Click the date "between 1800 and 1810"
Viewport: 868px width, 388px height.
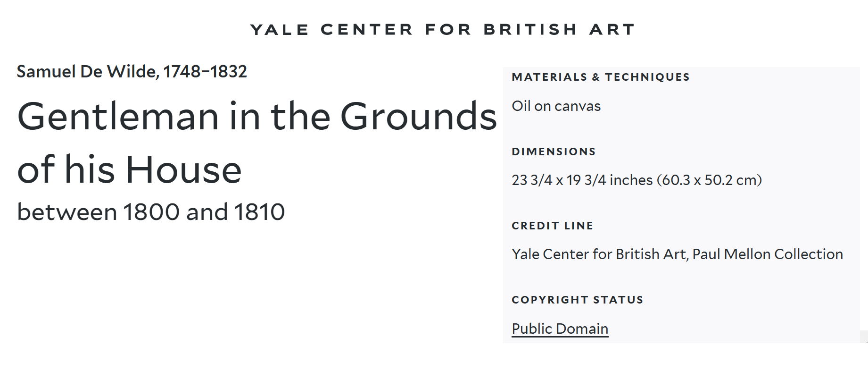click(x=151, y=212)
